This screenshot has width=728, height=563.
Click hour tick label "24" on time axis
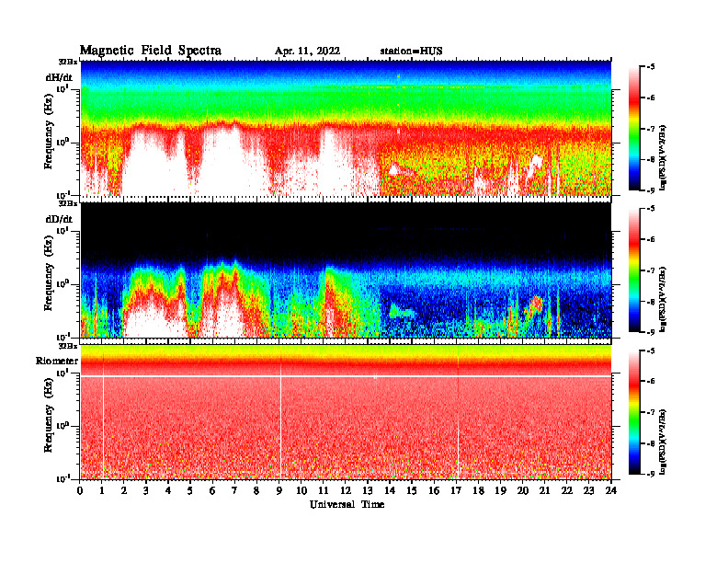(x=611, y=490)
